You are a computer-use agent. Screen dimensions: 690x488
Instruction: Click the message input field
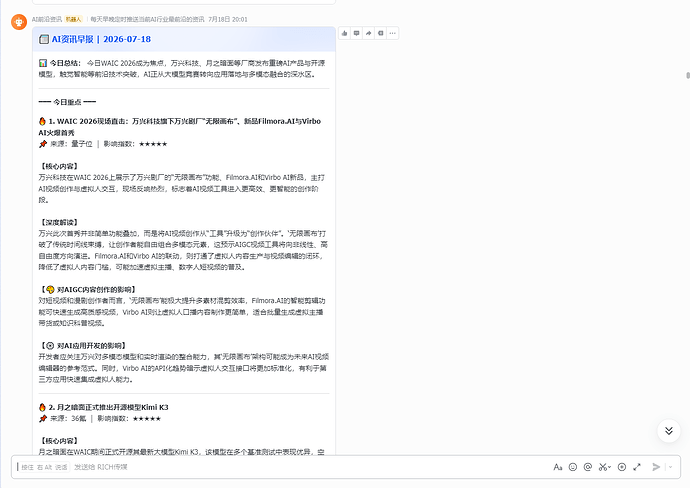pyautogui.click(x=282, y=467)
